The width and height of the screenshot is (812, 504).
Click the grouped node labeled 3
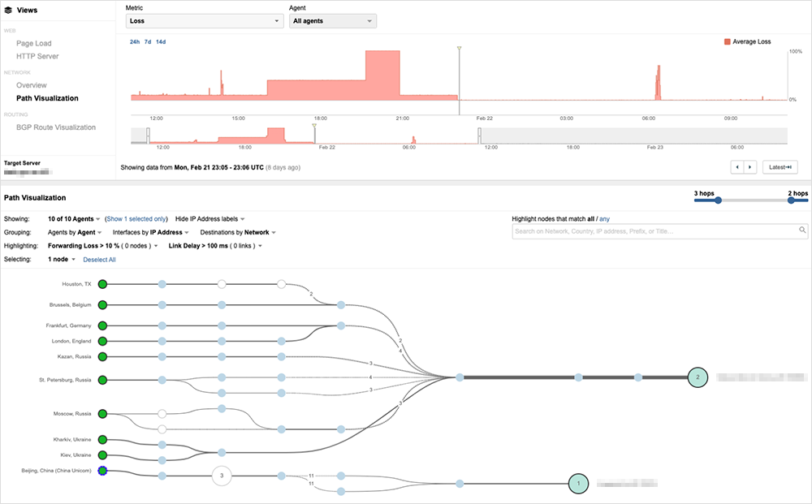[222, 476]
